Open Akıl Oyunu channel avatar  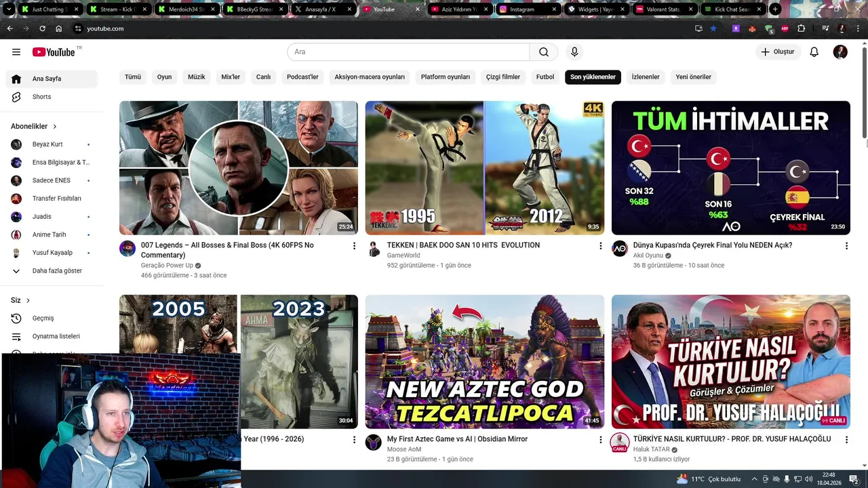pos(620,249)
